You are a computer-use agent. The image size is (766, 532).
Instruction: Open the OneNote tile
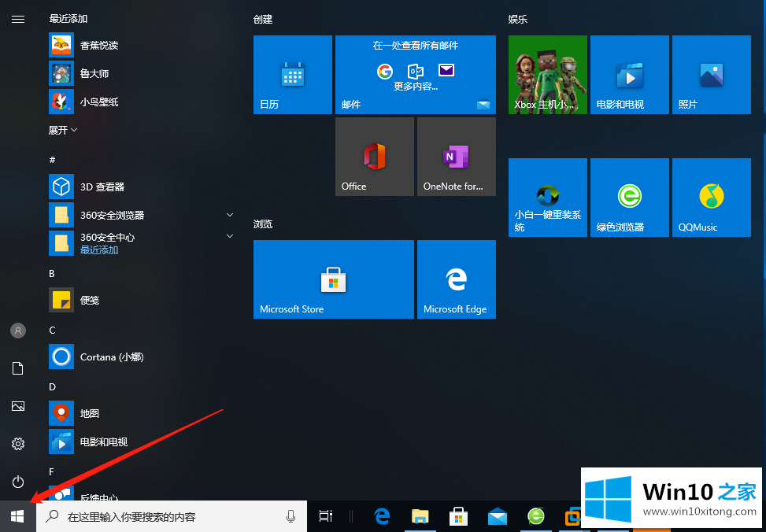(457, 157)
